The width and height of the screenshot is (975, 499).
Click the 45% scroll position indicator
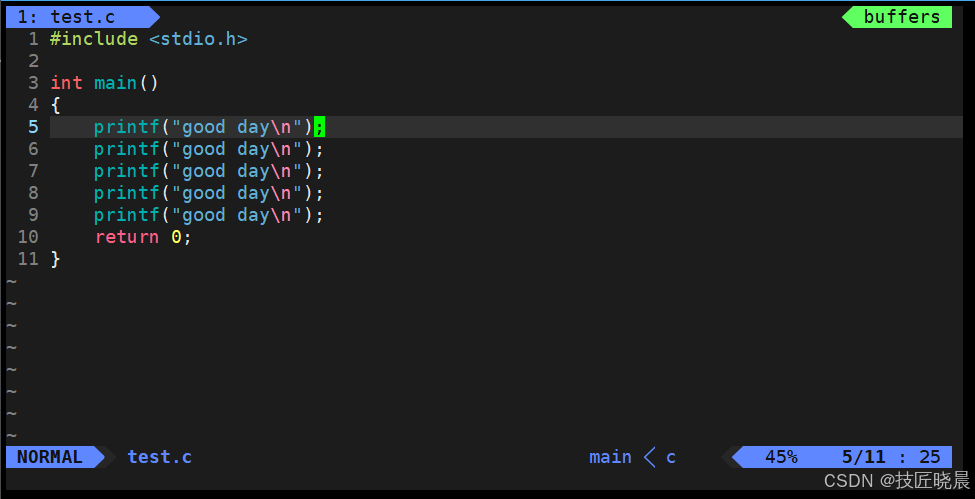[x=781, y=457]
